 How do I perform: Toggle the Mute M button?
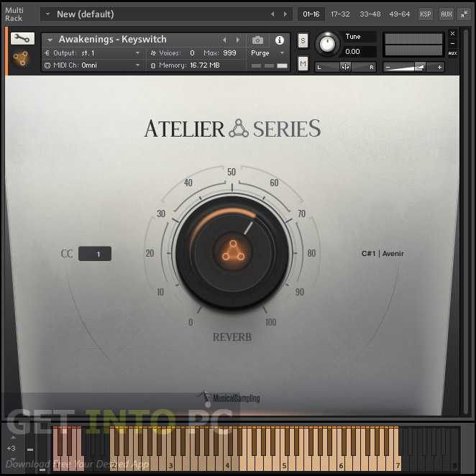coord(303,63)
